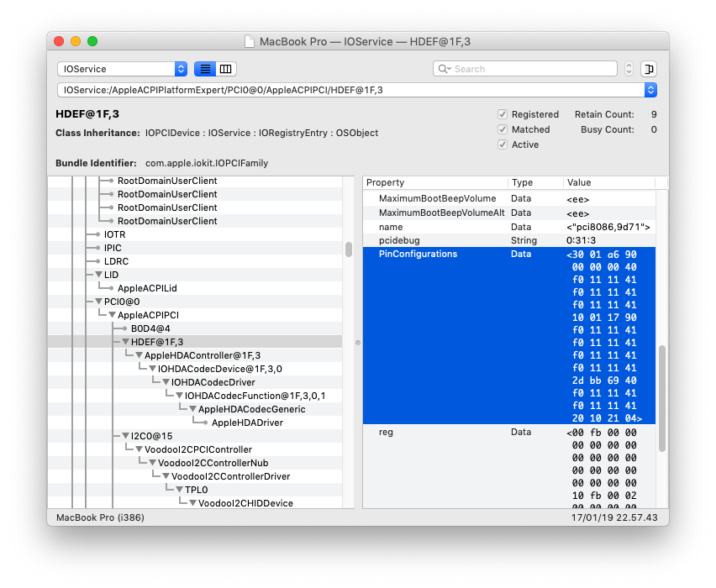The width and height of the screenshot is (716, 588).
Task: Toggle the Registered checkbox
Action: [x=503, y=114]
